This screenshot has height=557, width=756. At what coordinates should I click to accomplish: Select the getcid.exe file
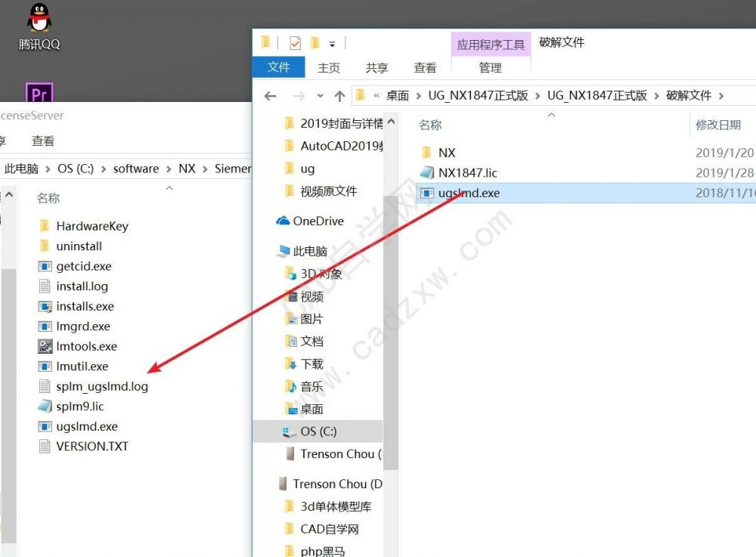coord(75,267)
